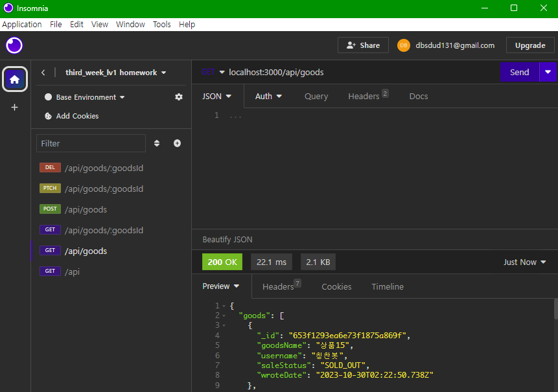Image resolution: width=558 pixels, height=392 pixels.
Task: Click the wroteDate value 2023-10-30T02:22:50.738Z
Action: click(375, 375)
